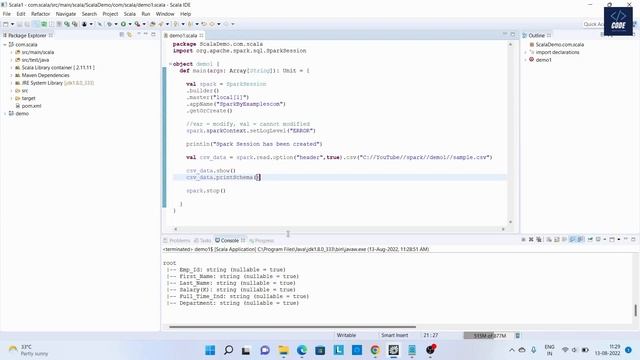
Task: Click the editor horizontal scrollbar
Action: point(339,229)
